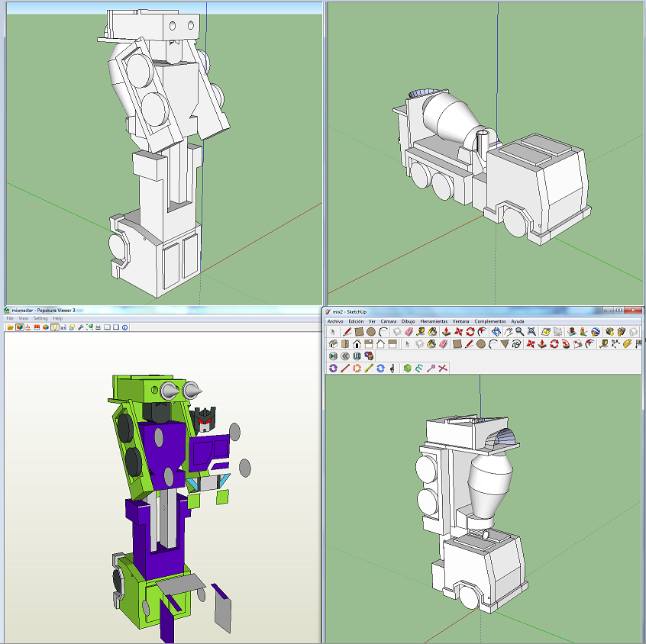This screenshot has height=644, width=646.
Task: Select the Line pencil tool in SketchUp
Action: pos(347,332)
